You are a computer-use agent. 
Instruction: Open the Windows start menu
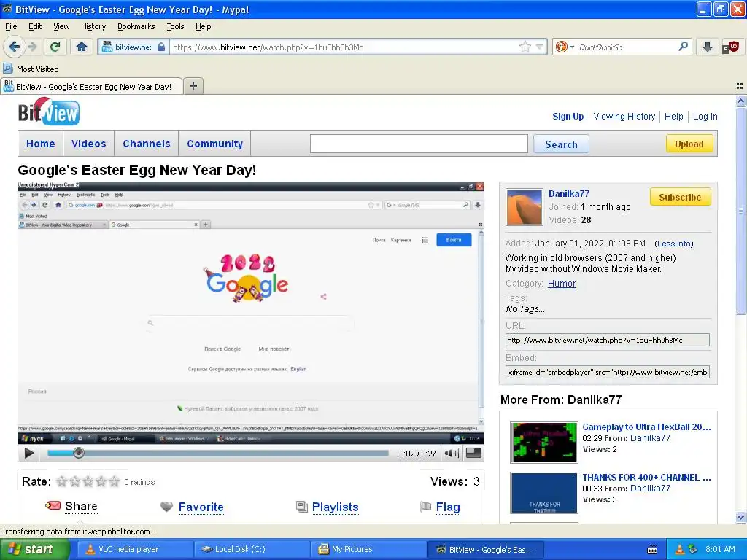tap(34, 549)
